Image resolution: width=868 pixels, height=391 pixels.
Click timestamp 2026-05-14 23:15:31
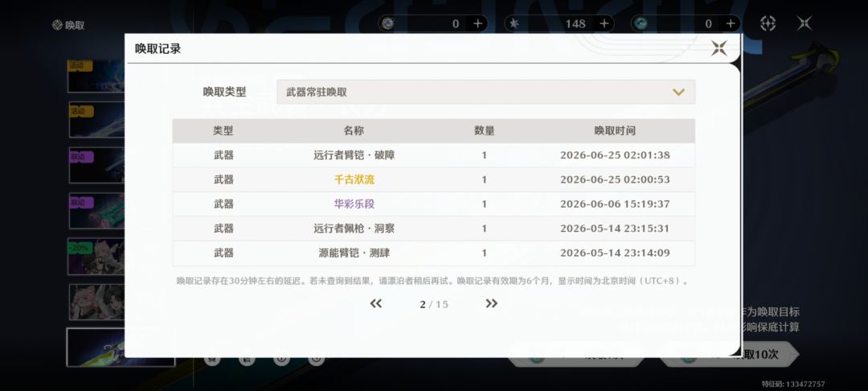pos(615,228)
